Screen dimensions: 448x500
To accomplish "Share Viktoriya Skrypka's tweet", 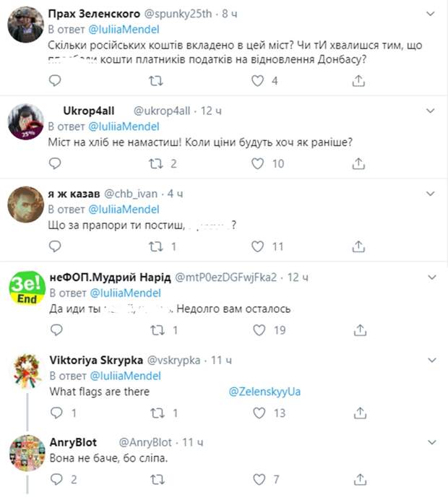I will pyautogui.click(x=360, y=413).
